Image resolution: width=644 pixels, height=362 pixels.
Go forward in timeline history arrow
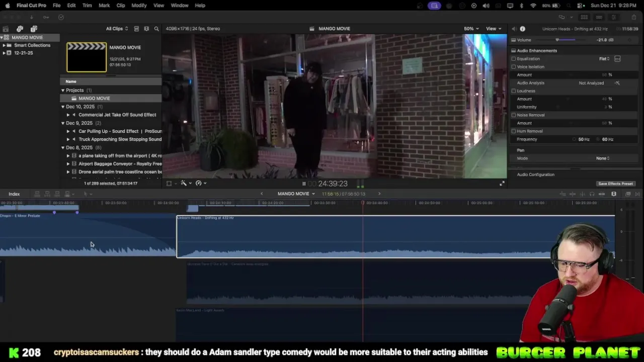tap(379, 194)
